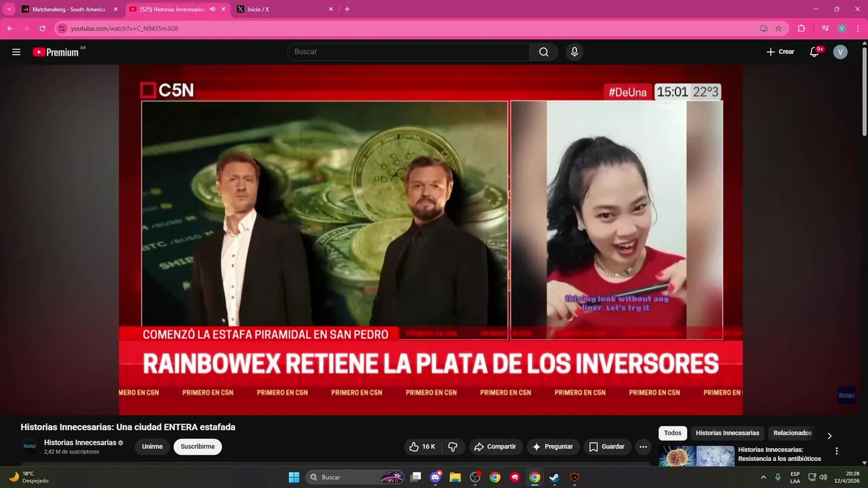Click the Crear button
Image resolution: width=868 pixels, height=488 pixels.
click(780, 52)
